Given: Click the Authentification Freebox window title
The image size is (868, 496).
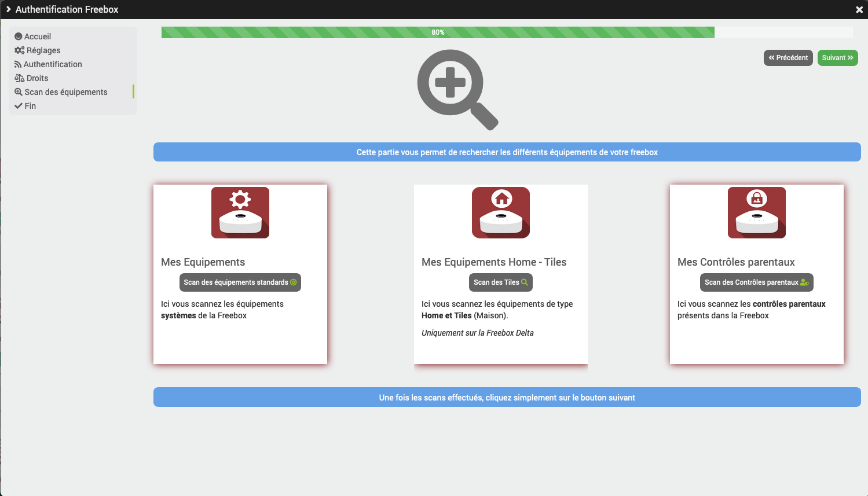Looking at the screenshot, I should [x=67, y=9].
